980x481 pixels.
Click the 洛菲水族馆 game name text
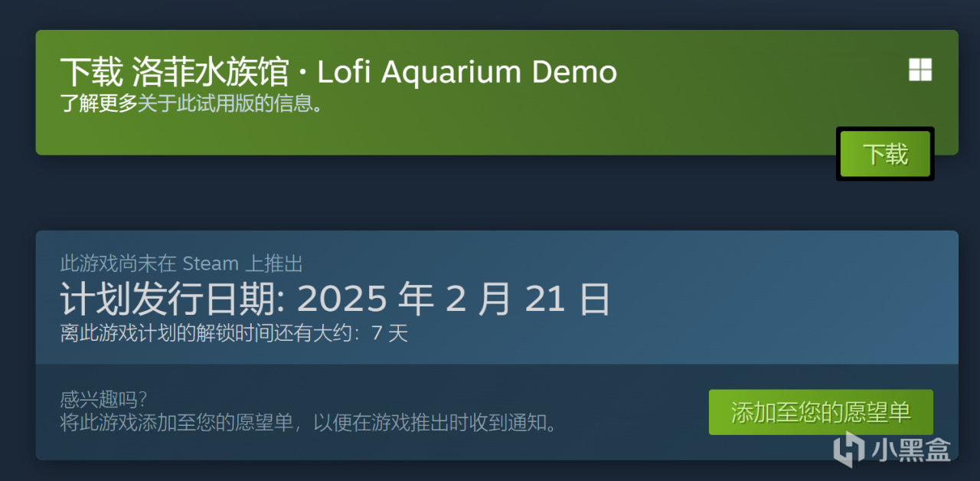211,72
